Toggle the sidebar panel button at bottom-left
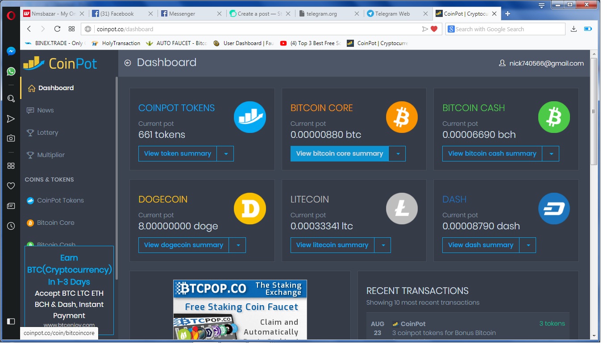The width and height of the screenshot is (607, 364). point(11,321)
